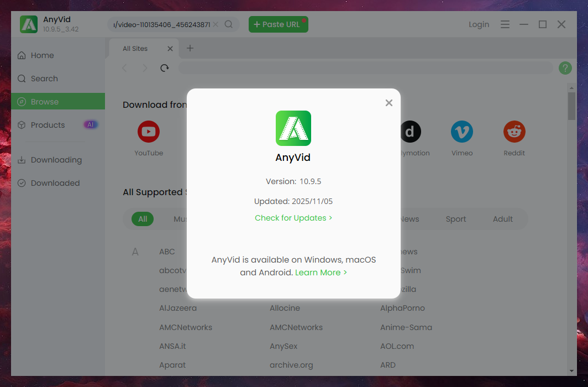Click the URL text in search field
Screen dimensions: 588x387
coord(161,24)
